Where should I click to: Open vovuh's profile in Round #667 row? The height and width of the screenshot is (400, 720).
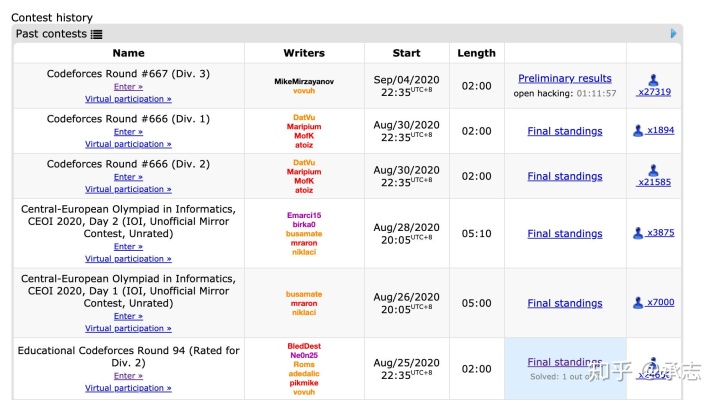[304, 91]
